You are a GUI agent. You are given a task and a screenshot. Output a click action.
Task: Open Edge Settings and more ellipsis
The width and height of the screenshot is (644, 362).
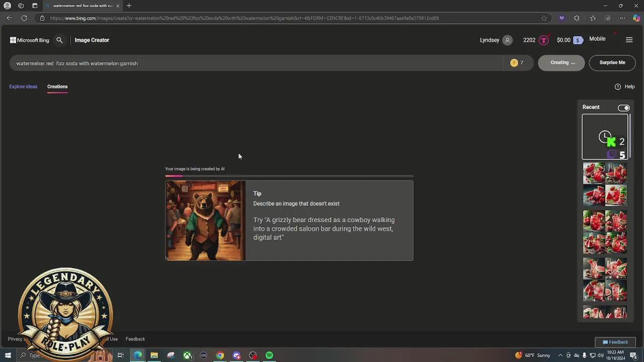622,18
